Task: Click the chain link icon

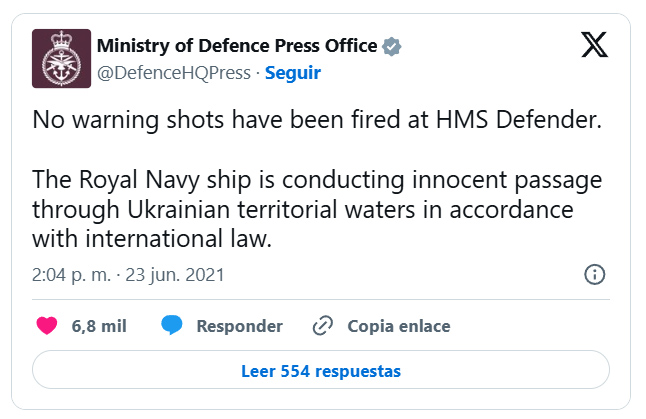Action: [x=322, y=326]
